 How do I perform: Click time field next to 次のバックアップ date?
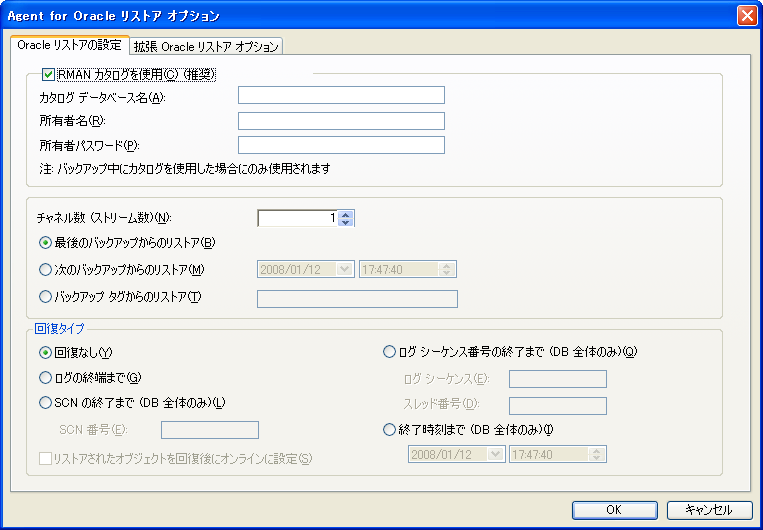408,270
